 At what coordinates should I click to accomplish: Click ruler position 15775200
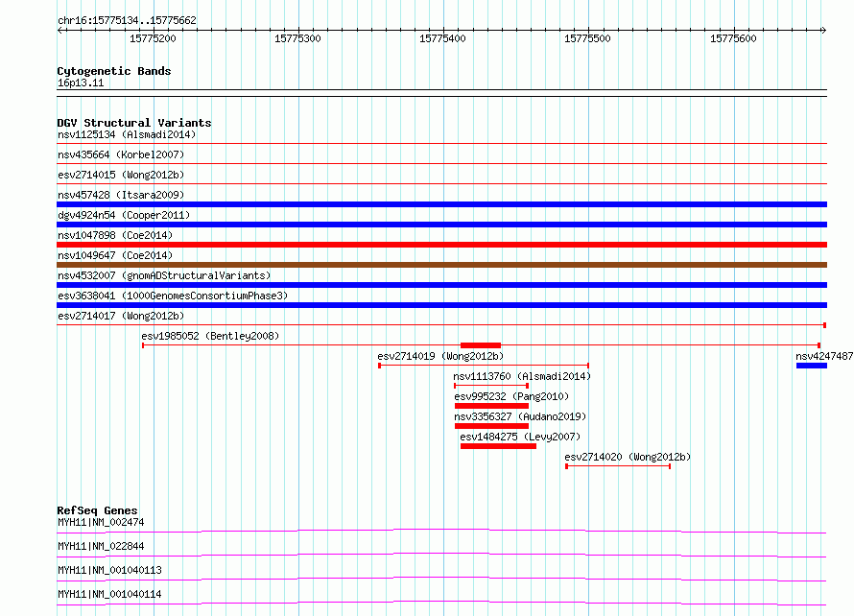click(x=153, y=38)
